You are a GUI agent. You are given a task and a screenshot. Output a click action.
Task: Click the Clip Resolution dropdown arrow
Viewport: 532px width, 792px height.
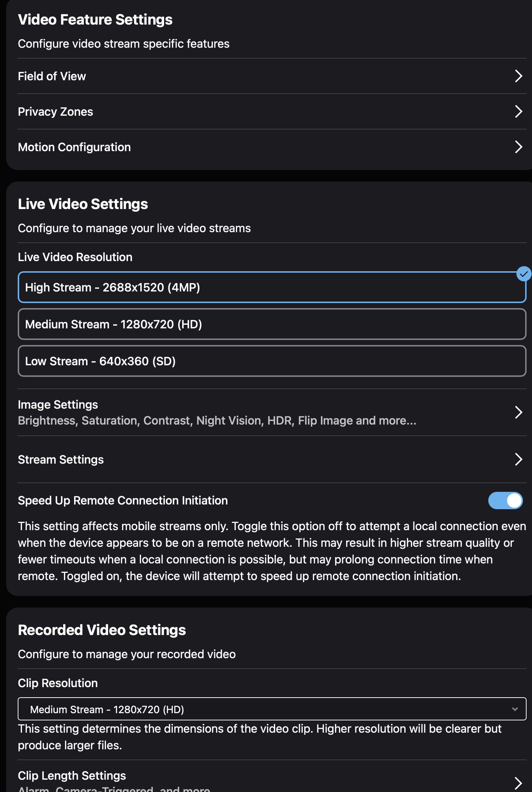[x=515, y=709]
